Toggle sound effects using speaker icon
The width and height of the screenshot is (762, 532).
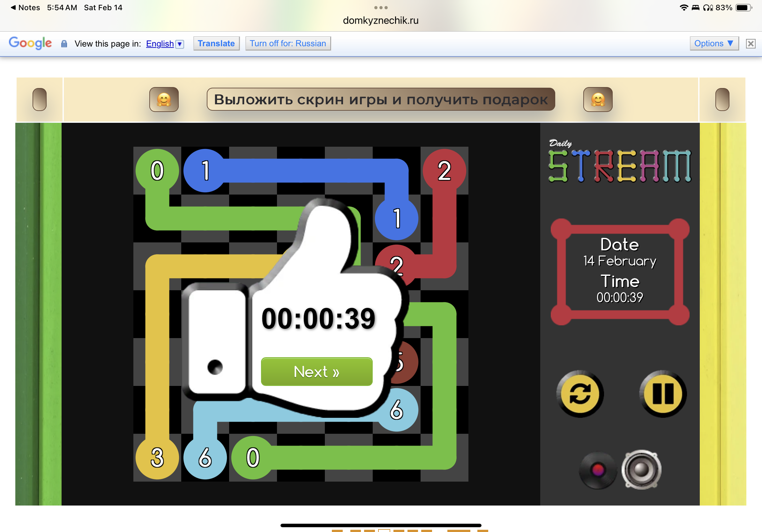641,469
